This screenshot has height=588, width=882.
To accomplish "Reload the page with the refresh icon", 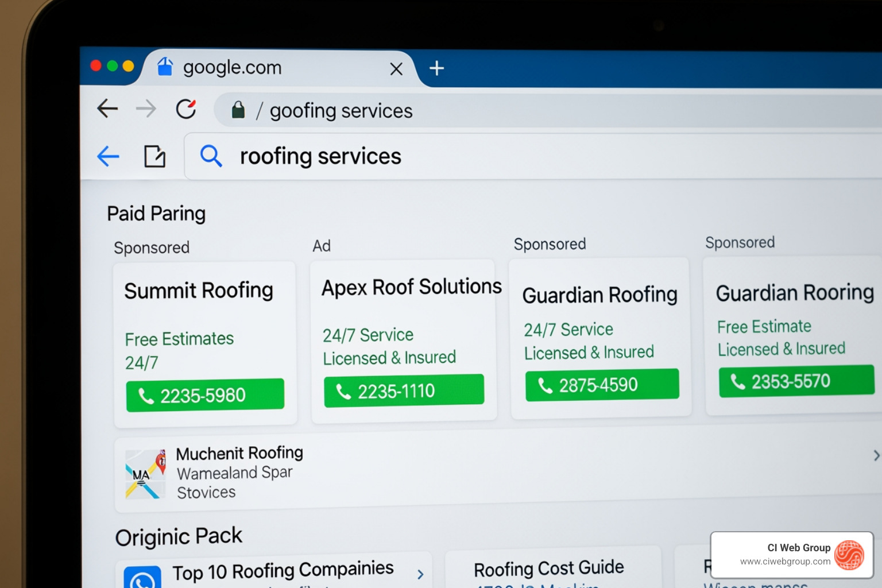I will coord(185,109).
